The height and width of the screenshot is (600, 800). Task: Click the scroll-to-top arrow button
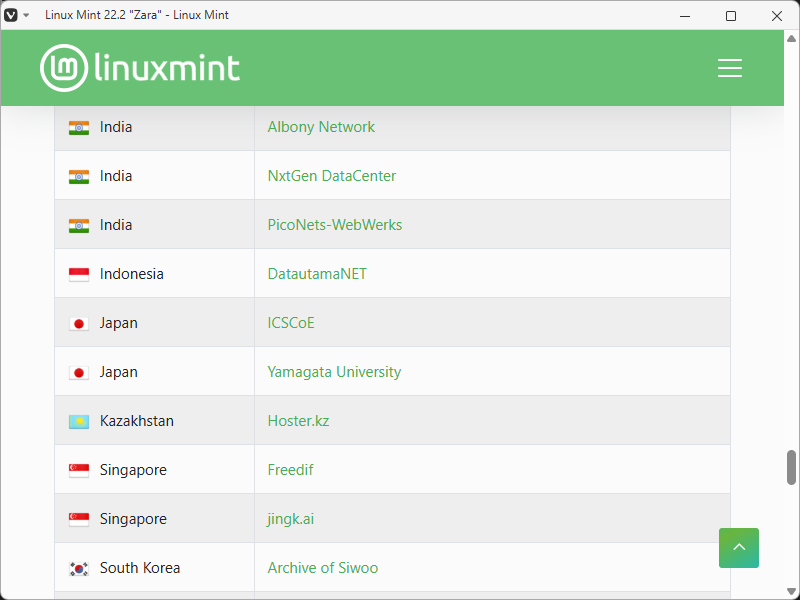[739, 548]
